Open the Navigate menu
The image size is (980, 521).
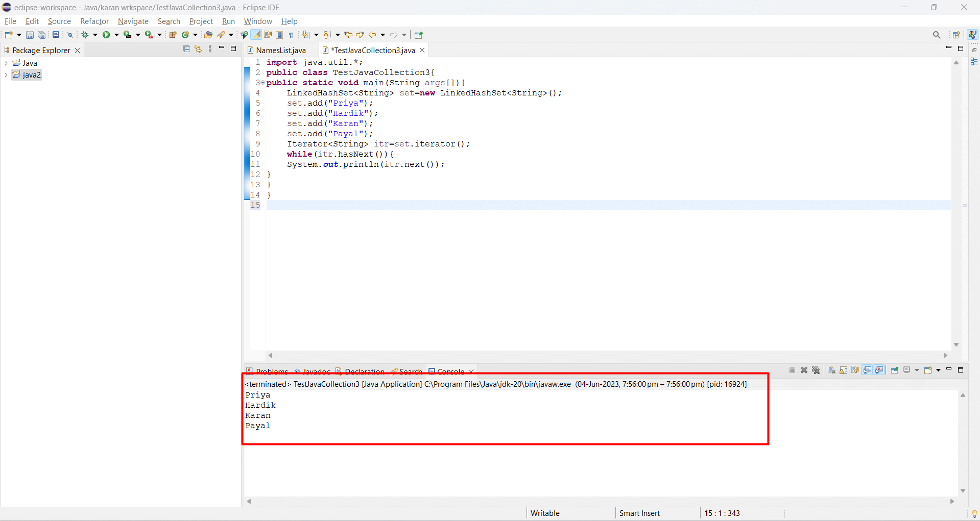pyautogui.click(x=133, y=21)
